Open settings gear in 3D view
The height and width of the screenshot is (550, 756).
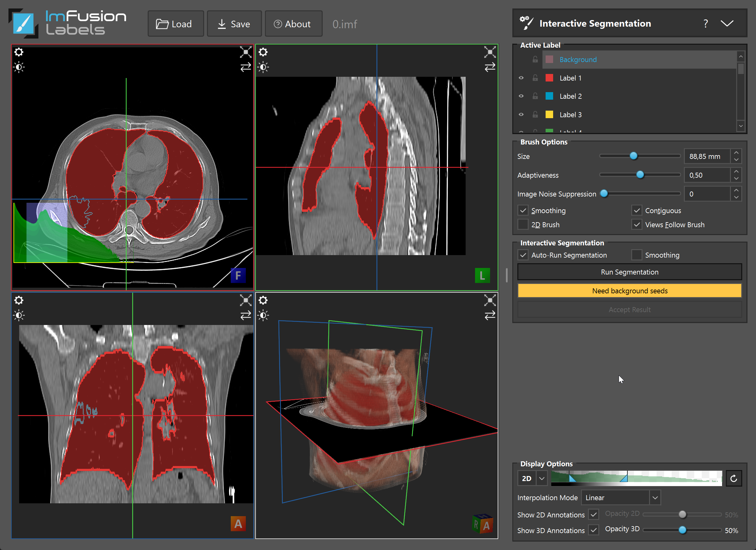coord(263,300)
